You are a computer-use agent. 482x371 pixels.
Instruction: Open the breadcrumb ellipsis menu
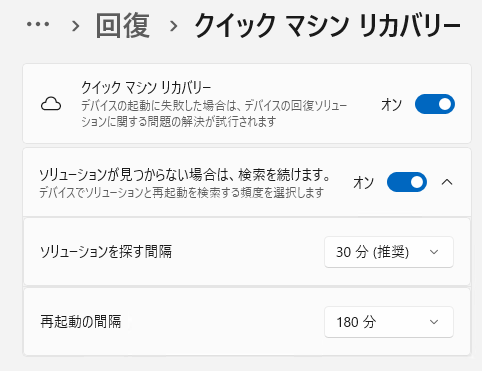pos(38,24)
